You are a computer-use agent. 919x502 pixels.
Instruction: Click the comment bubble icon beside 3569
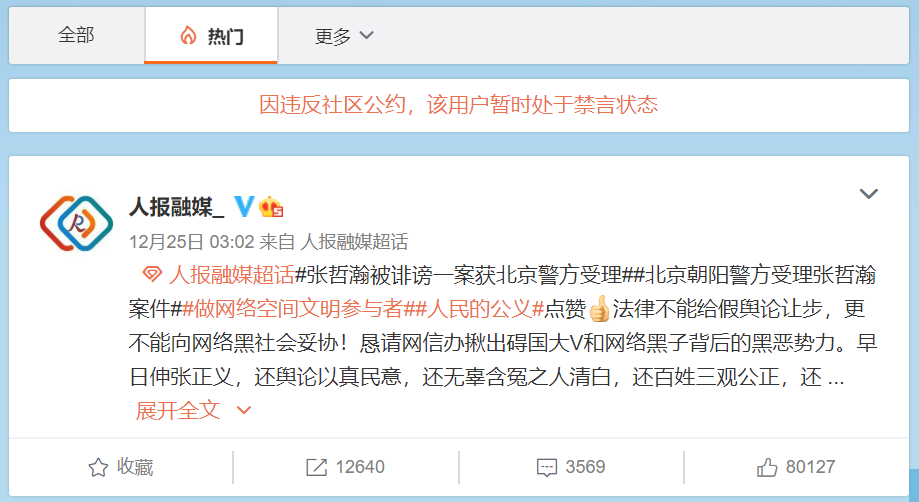pos(547,467)
